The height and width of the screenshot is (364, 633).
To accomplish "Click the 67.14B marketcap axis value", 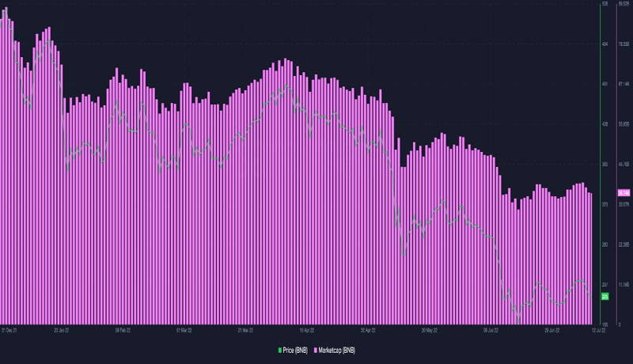I will pyautogui.click(x=624, y=84).
